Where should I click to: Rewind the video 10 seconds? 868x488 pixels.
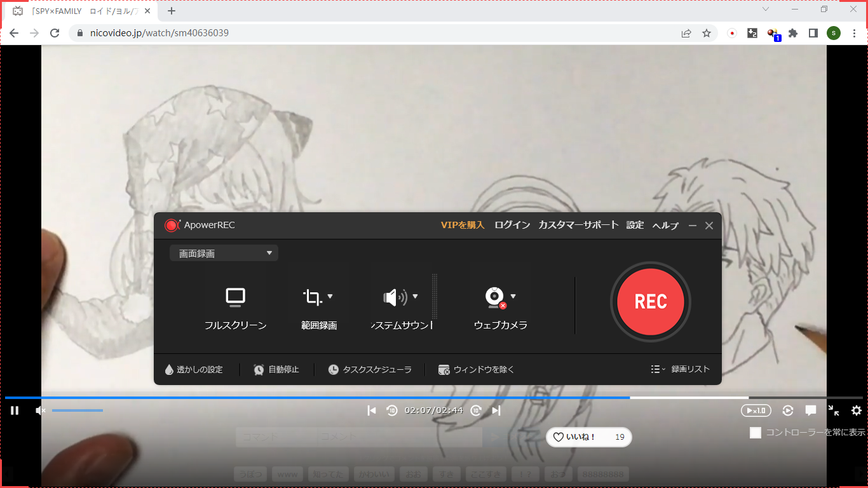coord(392,410)
